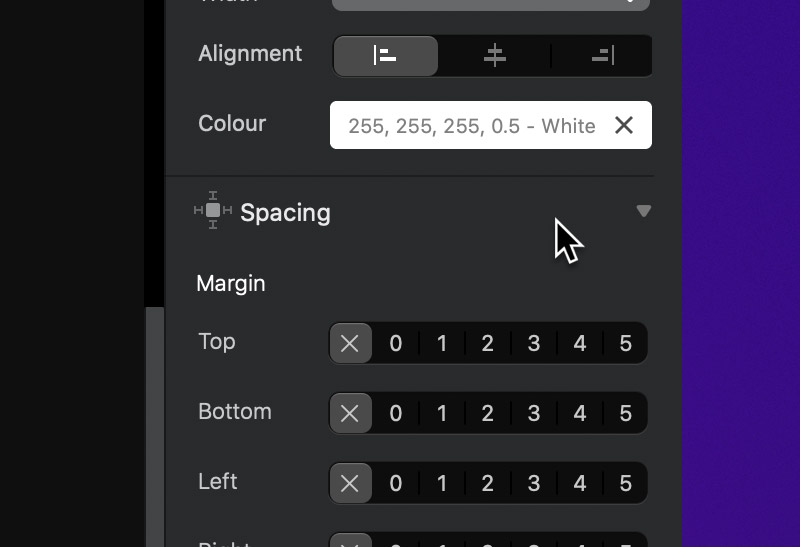
Task: Click the Spacing section header
Action: (x=422, y=212)
